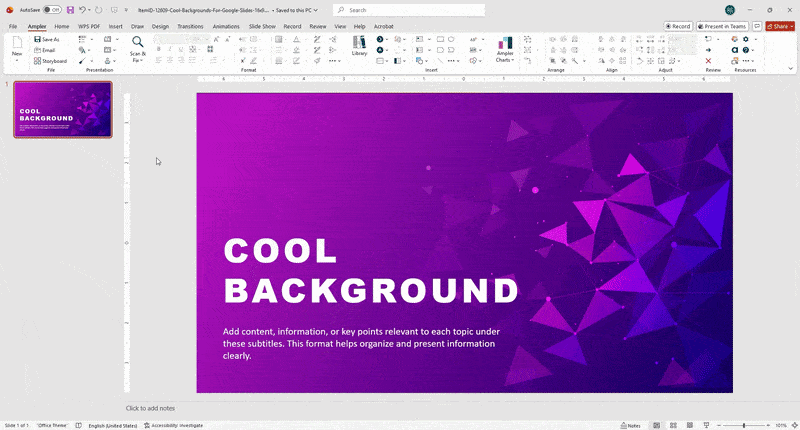This screenshot has height=430, width=800.
Task: Open the Acrobat tab
Action: (x=384, y=27)
